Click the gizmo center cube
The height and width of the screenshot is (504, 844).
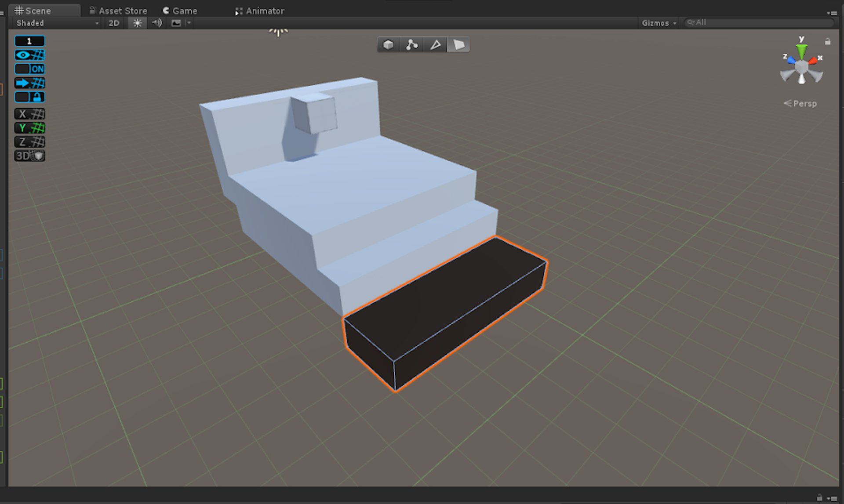coord(802,67)
